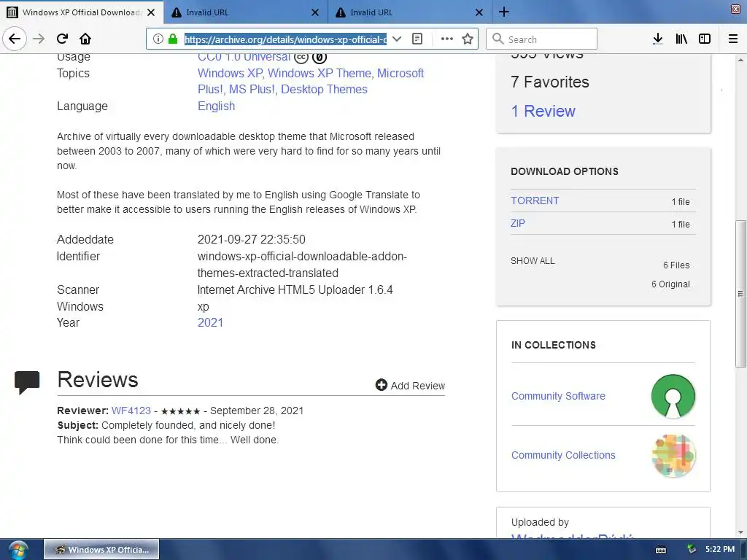The width and height of the screenshot is (747, 560).
Task: Bookmark this page with the star
Action: [468, 39]
